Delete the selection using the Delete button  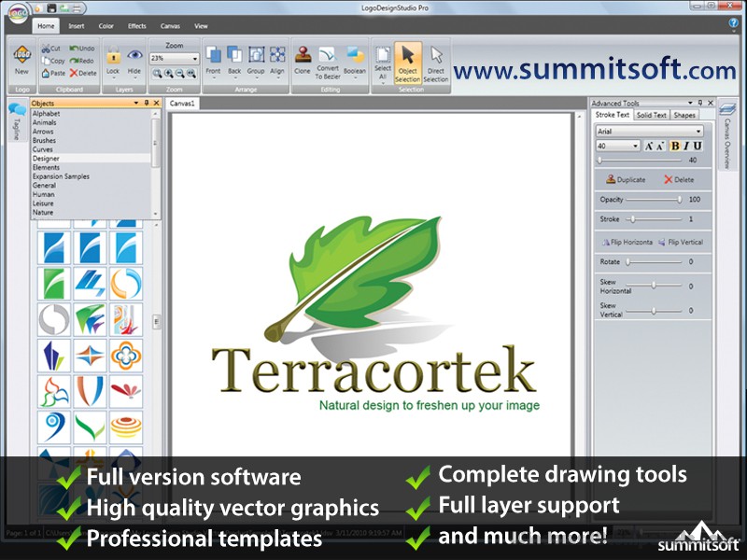click(681, 180)
